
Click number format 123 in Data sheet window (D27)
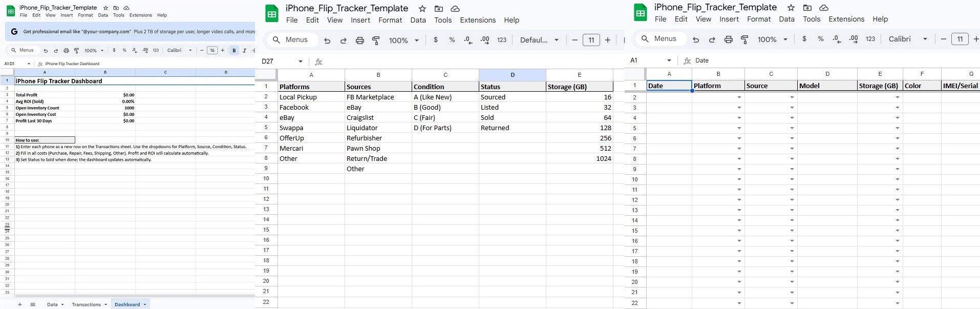click(502, 40)
